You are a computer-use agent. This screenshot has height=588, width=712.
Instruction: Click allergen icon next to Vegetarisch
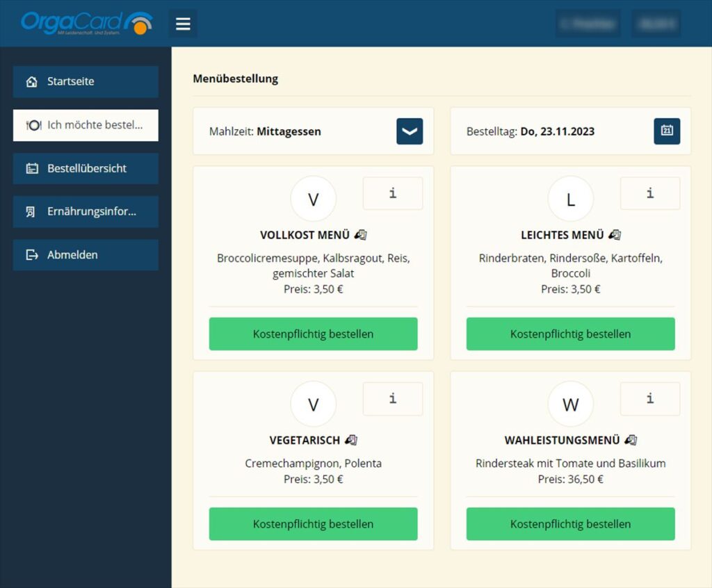point(351,440)
